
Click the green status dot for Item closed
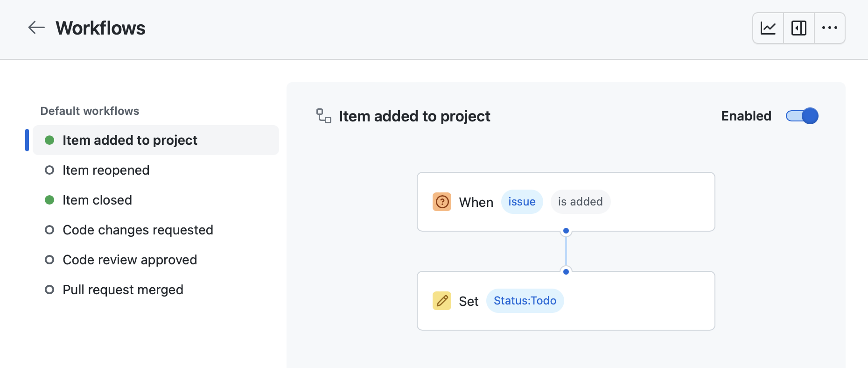(49, 200)
